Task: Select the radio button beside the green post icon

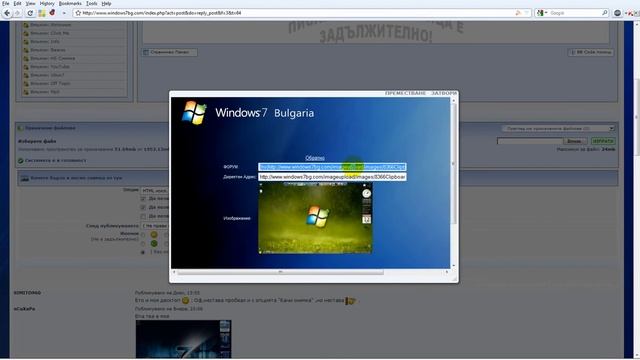Action: (143, 244)
